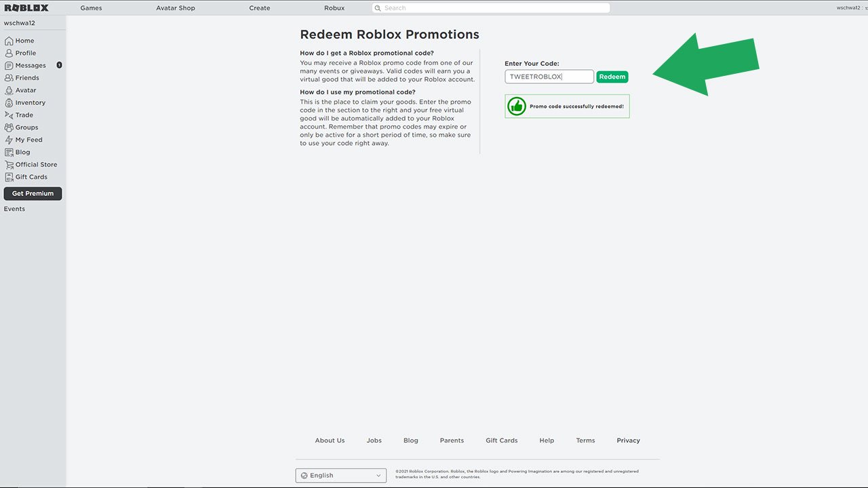Click the Inventory icon in sidebar
Viewport: 868px width, 488px height.
coord(9,103)
